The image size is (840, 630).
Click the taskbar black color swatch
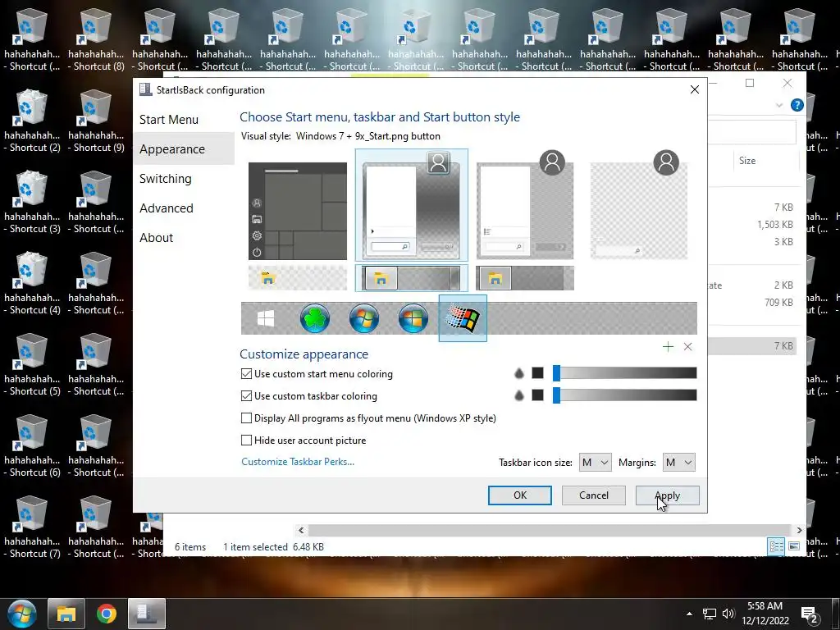tap(537, 395)
